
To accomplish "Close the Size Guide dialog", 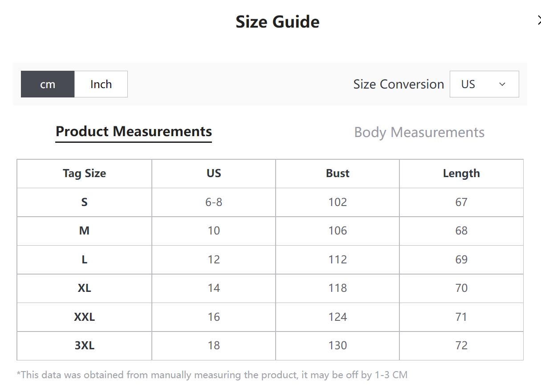I will [x=539, y=20].
